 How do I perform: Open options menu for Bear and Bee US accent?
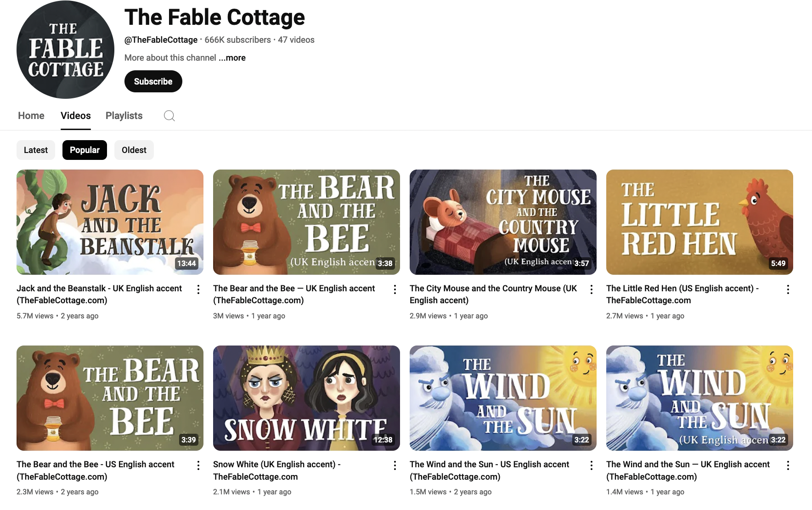(198, 465)
